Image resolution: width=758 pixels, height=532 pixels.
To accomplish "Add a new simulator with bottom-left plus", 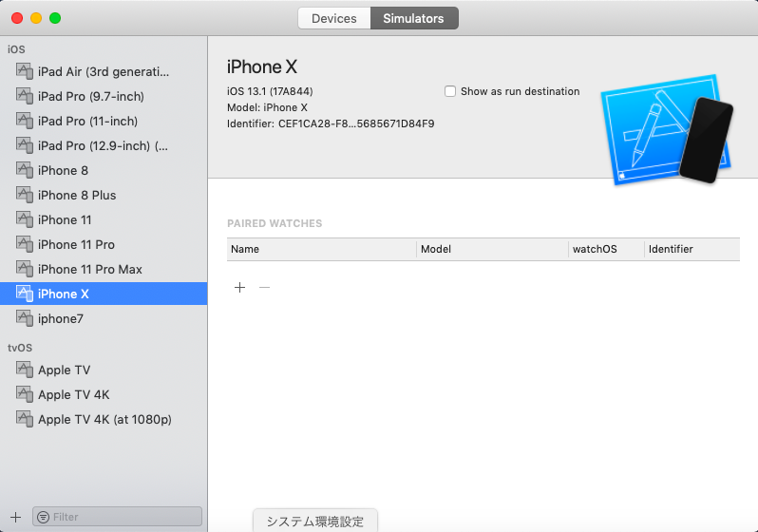I will pyautogui.click(x=15, y=517).
